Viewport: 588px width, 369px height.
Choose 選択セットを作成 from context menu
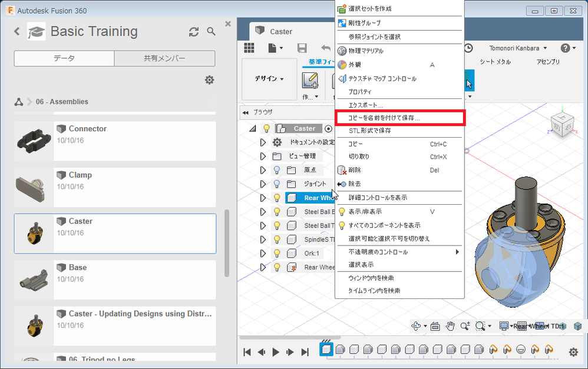pyautogui.click(x=399, y=8)
